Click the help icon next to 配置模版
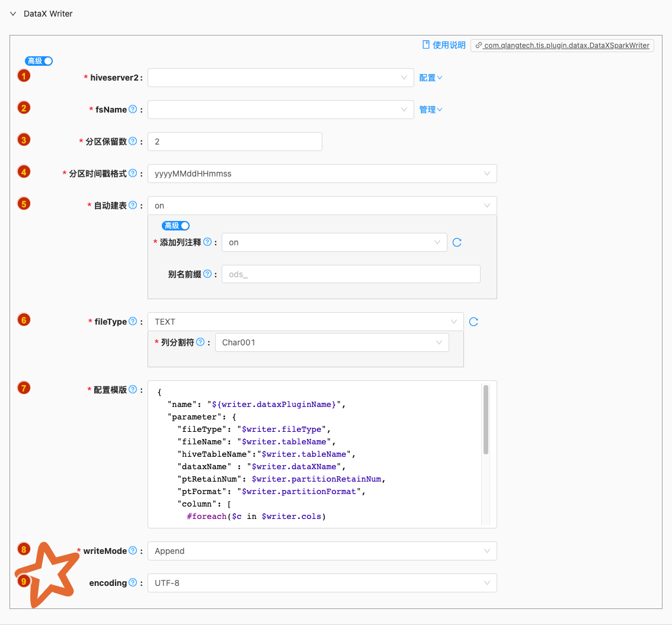 click(x=133, y=389)
